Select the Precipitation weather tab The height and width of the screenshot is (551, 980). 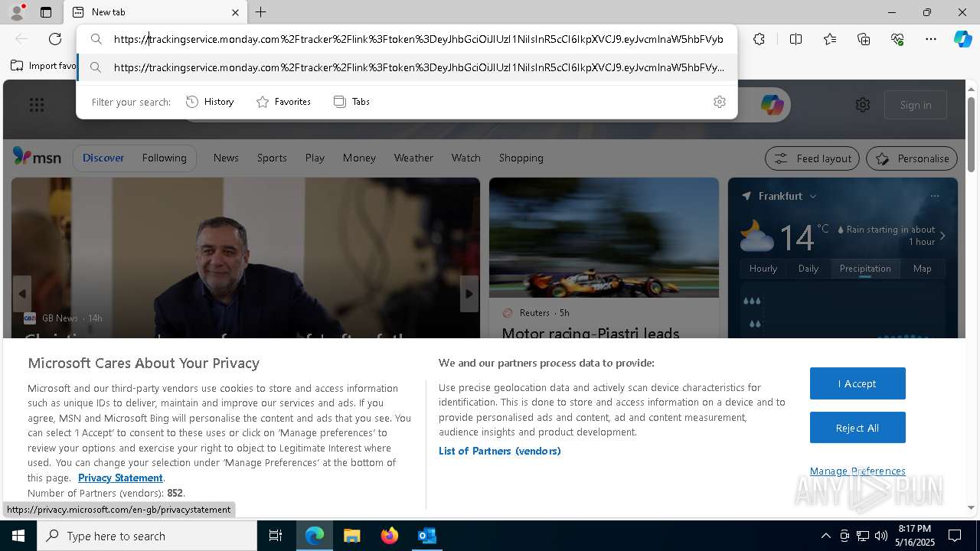(865, 269)
